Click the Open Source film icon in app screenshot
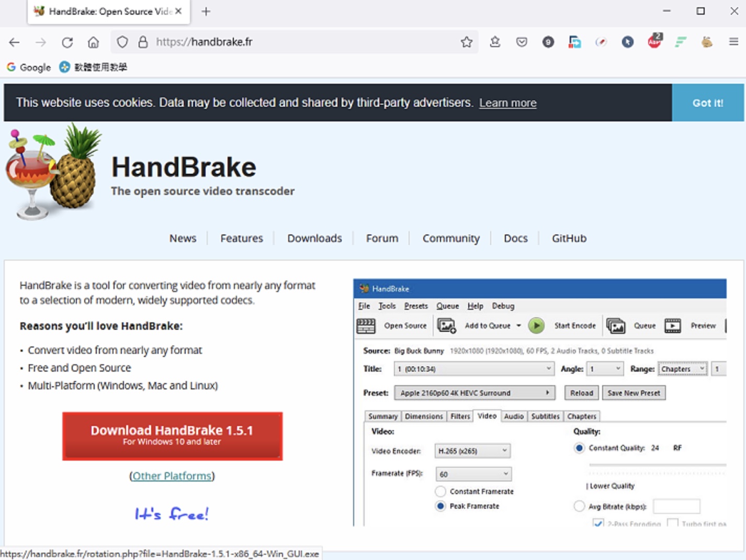 pos(366,326)
